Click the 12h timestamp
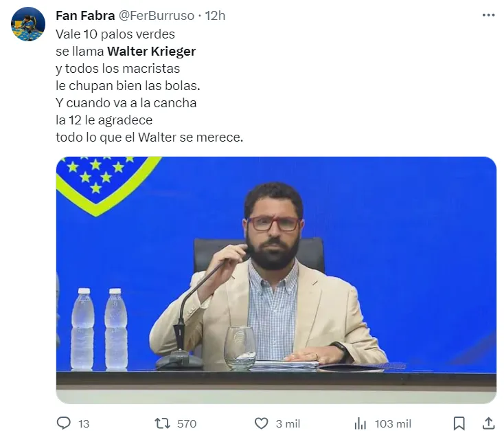 click(215, 15)
